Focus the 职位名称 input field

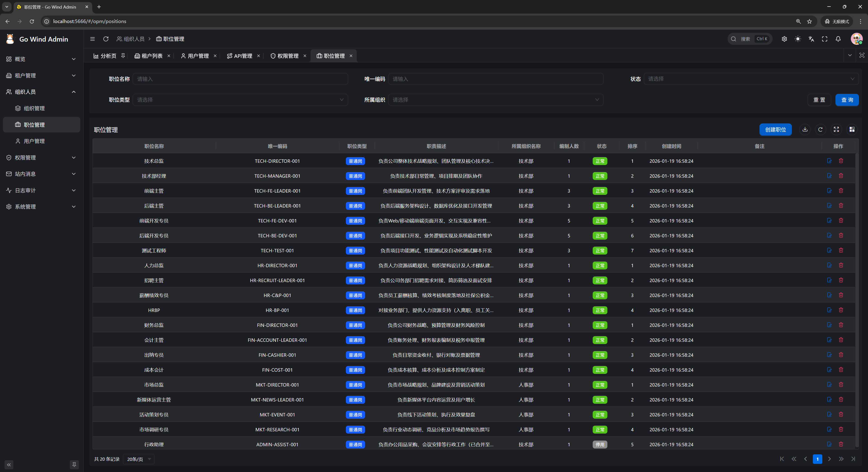pyautogui.click(x=240, y=79)
